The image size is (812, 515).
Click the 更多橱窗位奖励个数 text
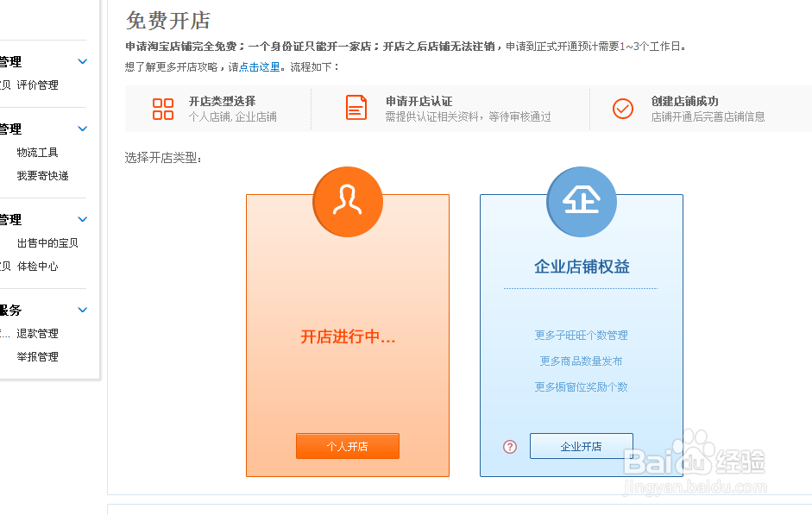(x=581, y=387)
